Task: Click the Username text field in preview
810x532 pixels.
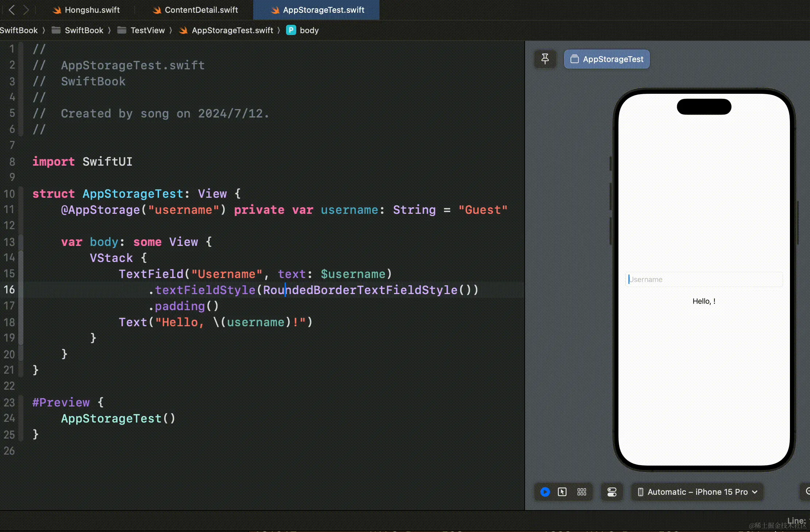Action: 703,280
